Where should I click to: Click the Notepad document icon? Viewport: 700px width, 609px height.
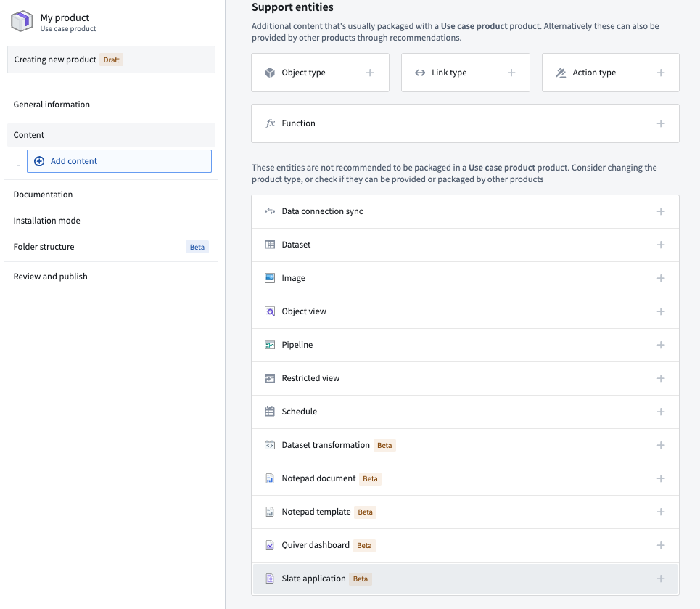[x=270, y=478]
